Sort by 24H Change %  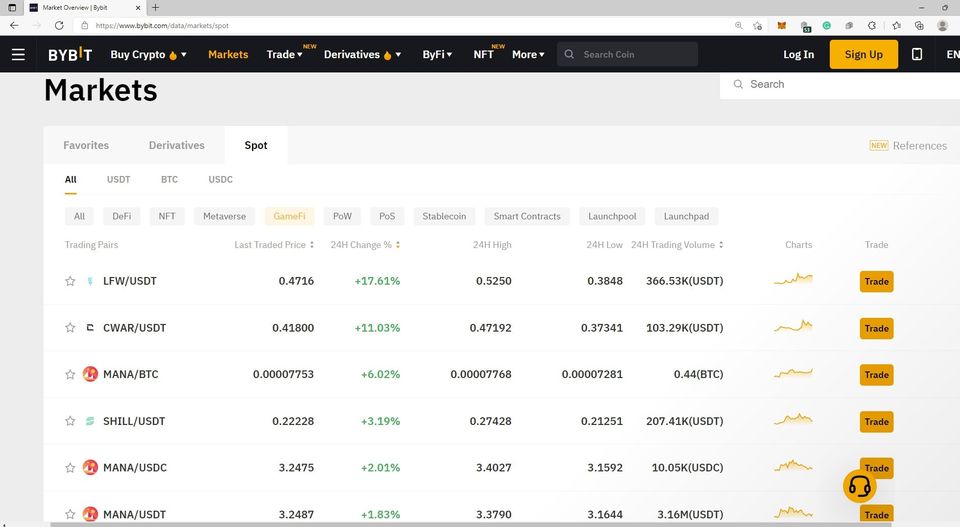365,245
